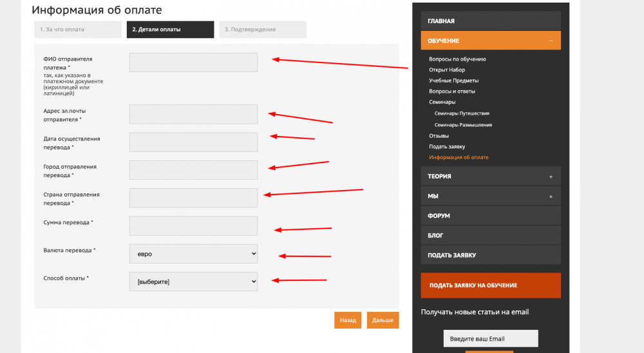Open the ФОРУМ sidebar menu item

click(x=490, y=216)
